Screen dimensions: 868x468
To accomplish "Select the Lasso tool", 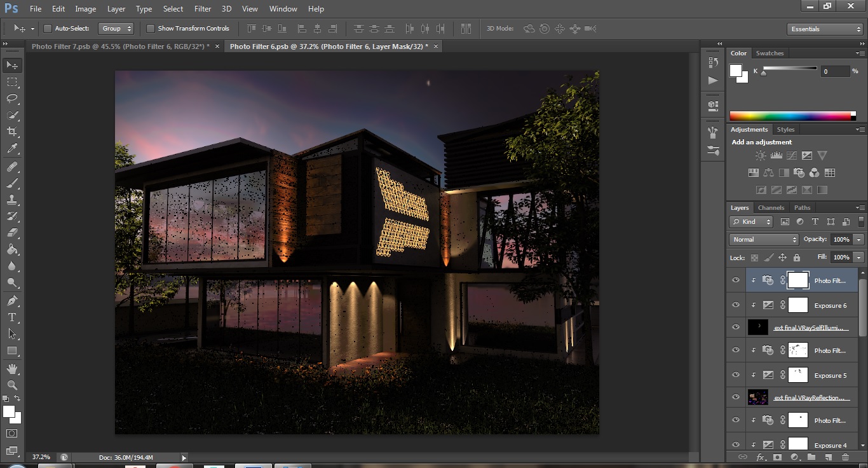I will [12, 98].
